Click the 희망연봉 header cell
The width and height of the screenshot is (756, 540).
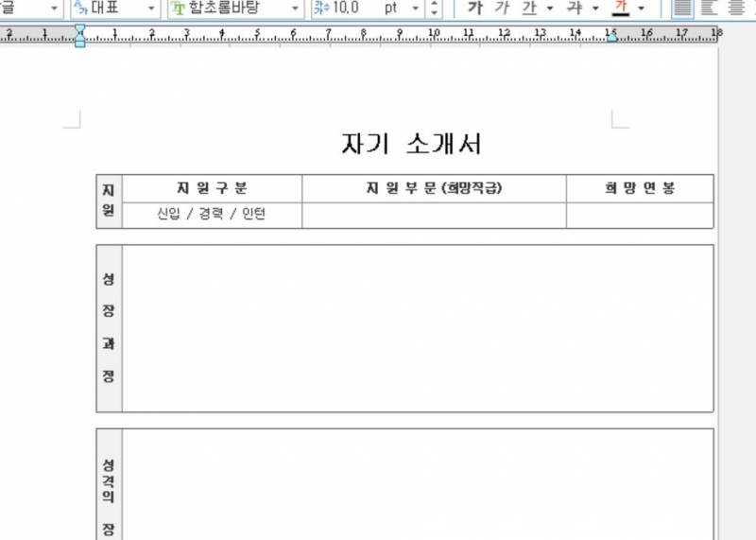640,188
